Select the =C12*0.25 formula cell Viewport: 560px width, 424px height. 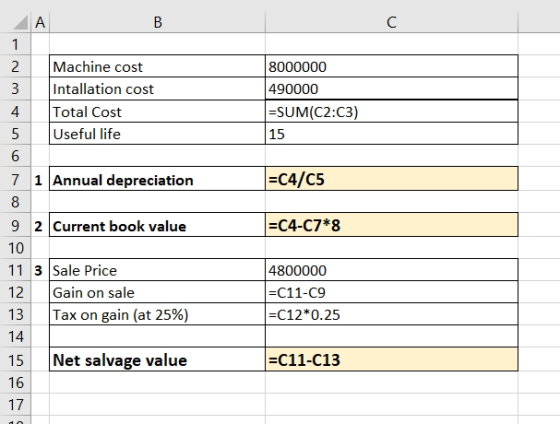tap(391, 314)
